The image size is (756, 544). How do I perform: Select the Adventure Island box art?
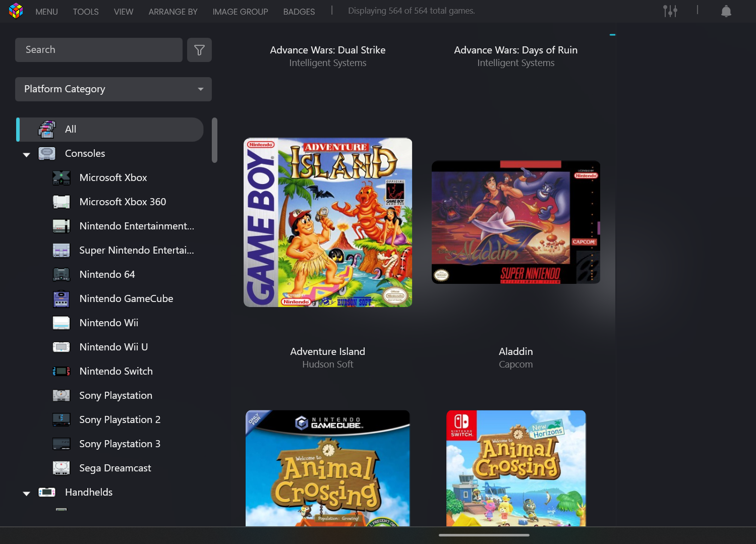point(328,222)
